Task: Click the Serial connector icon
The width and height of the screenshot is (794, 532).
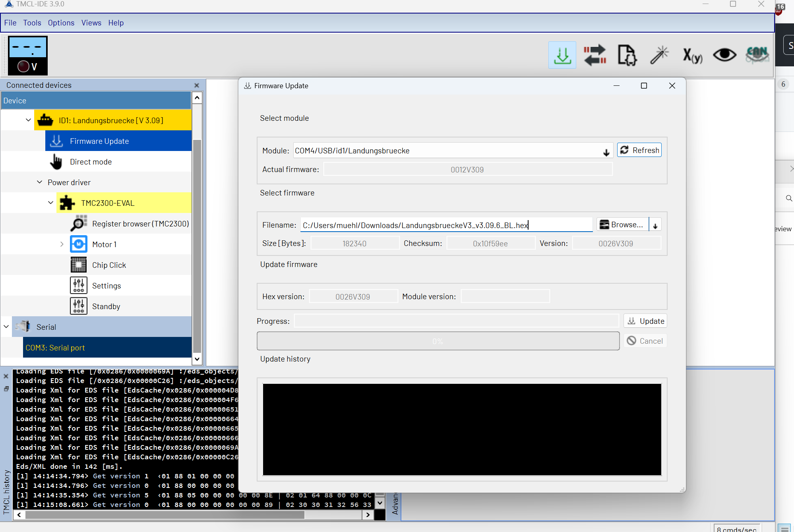Action: (23, 327)
